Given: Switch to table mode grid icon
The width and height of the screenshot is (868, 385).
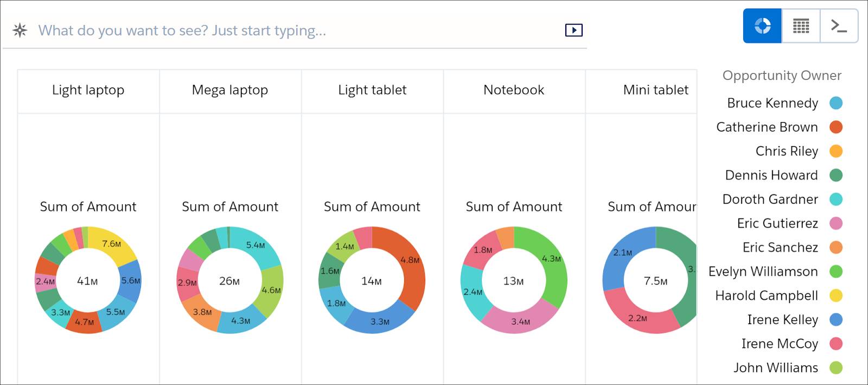Looking at the screenshot, I should point(801,26).
